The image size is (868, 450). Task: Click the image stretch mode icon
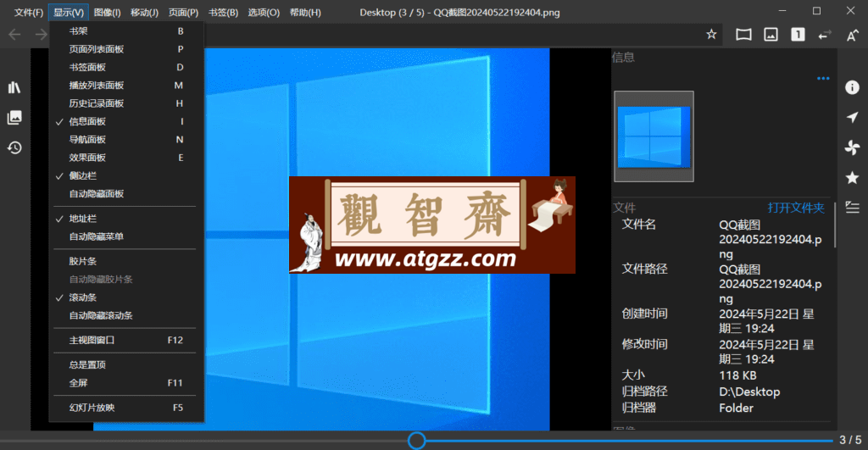coord(771,35)
